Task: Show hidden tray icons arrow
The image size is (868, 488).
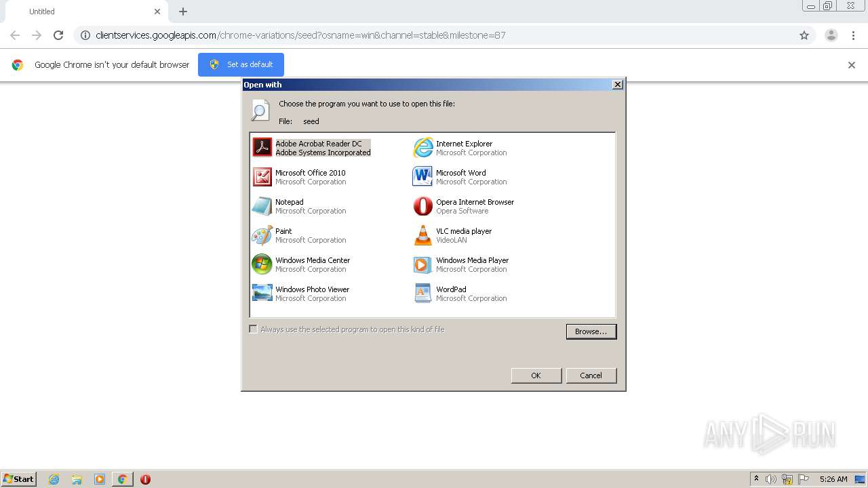Action: (756, 479)
